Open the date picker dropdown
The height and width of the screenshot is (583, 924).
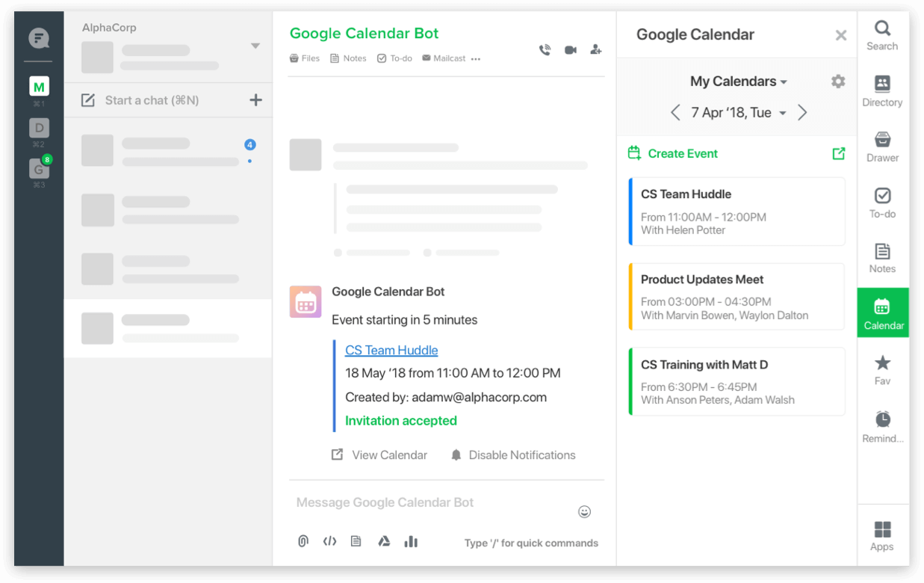[783, 114]
